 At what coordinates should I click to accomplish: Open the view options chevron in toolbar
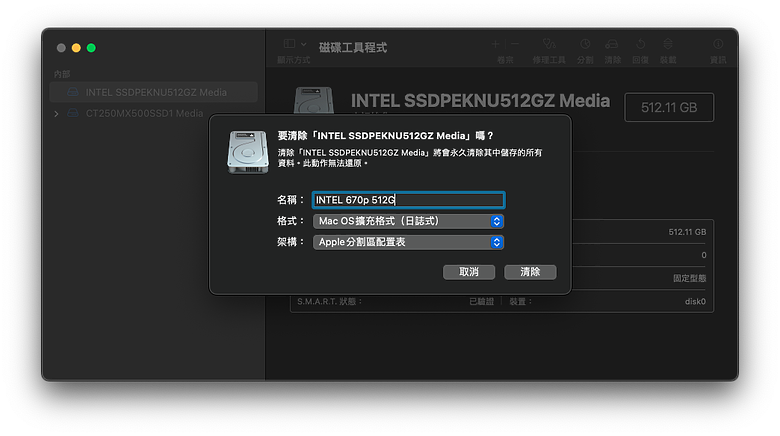coord(303,44)
